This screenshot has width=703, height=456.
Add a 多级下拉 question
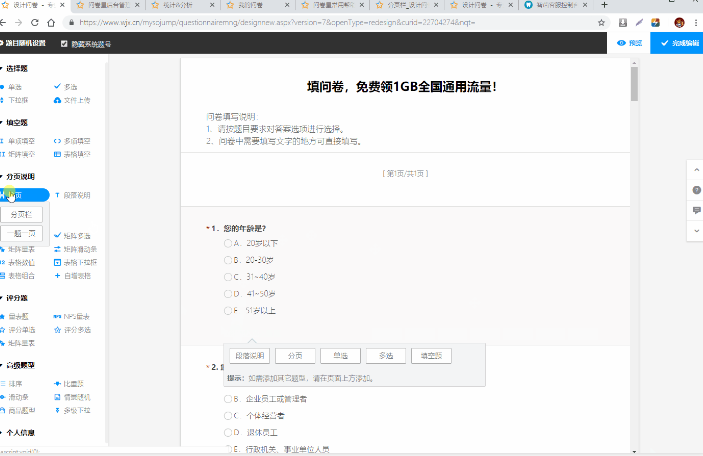tap(72, 410)
